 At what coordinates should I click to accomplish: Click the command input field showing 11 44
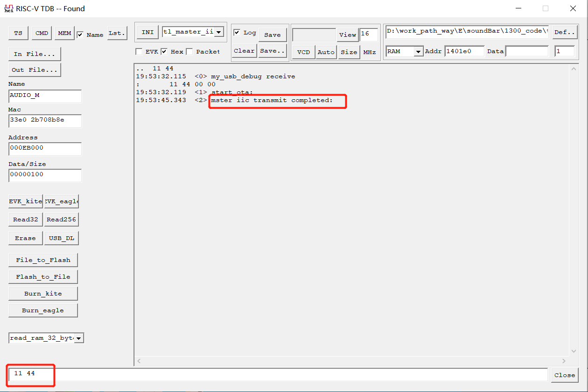(x=280, y=374)
